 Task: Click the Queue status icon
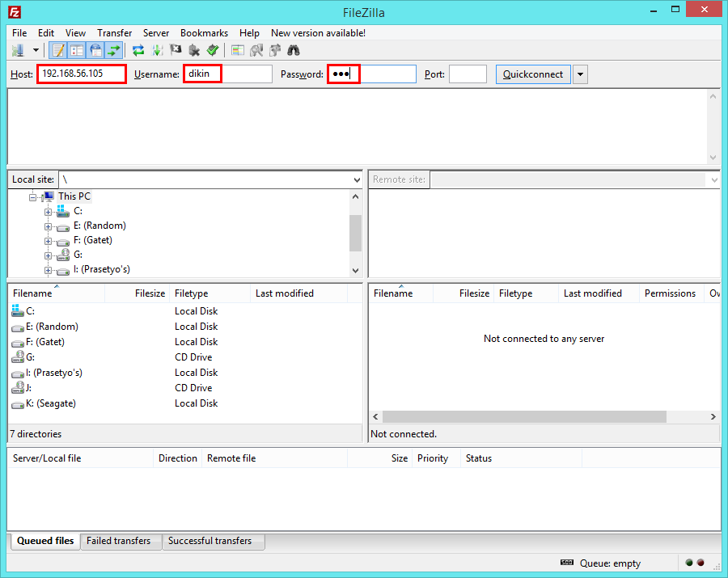pyautogui.click(x=567, y=562)
